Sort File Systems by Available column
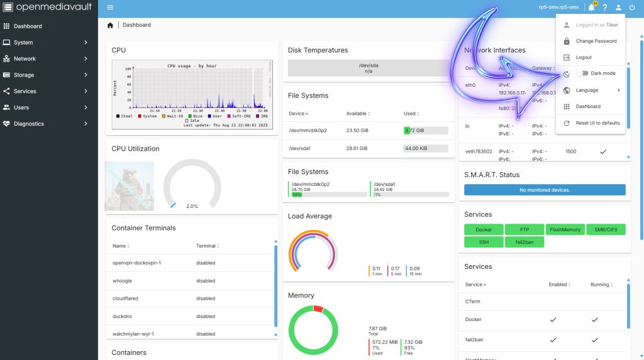Image resolution: width=644 pixels, height=360 pixels. tap(358, 114)
